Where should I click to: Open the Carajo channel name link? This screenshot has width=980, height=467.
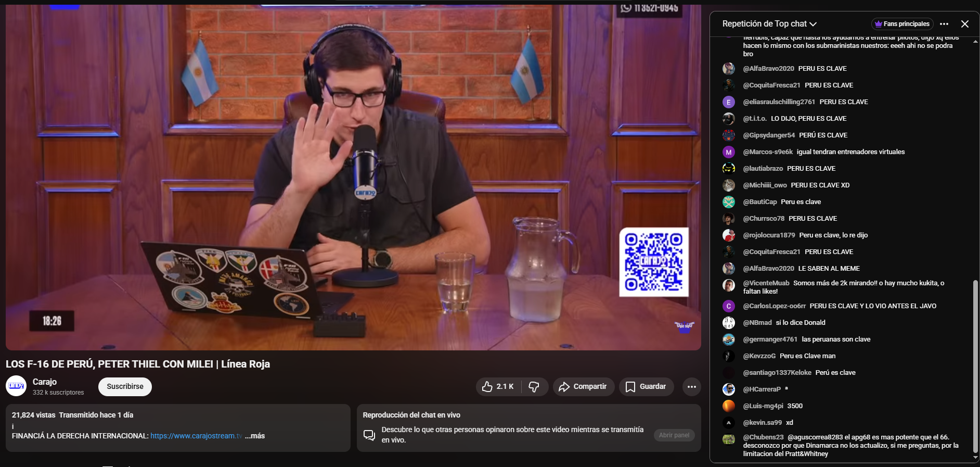coord(45,382)
